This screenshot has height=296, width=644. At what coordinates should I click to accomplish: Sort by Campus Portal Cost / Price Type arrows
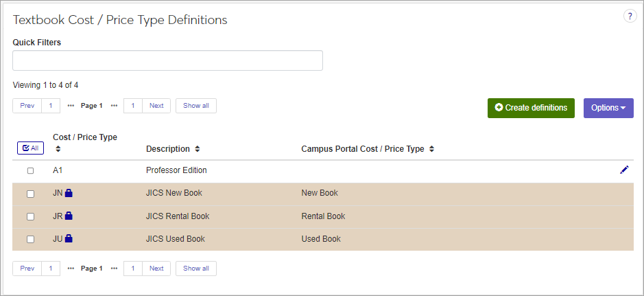pyautogui.click(x=431, y=149)
